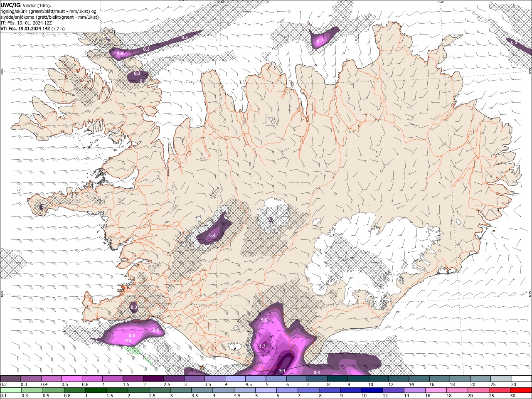Image resolution: width=532 pixels, height=399 pixels.
Task: Select green-row swatch between 0.1 and 0.3
Action: (10, 390)
